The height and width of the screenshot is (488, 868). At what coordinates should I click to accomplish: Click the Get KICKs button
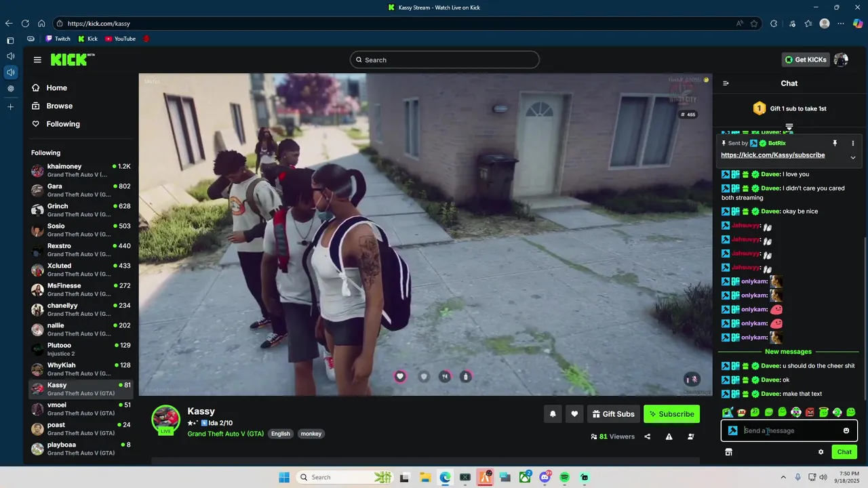coord(806,60)
